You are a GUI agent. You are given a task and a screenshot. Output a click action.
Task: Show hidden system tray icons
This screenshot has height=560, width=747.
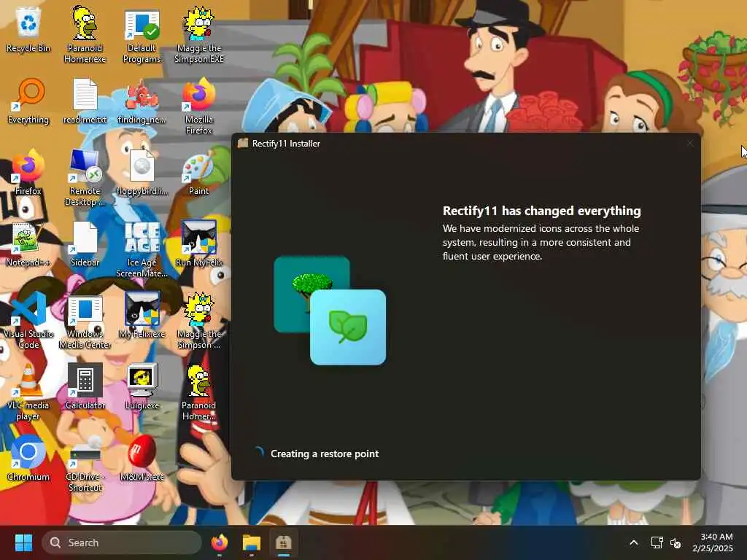point(634,542)
